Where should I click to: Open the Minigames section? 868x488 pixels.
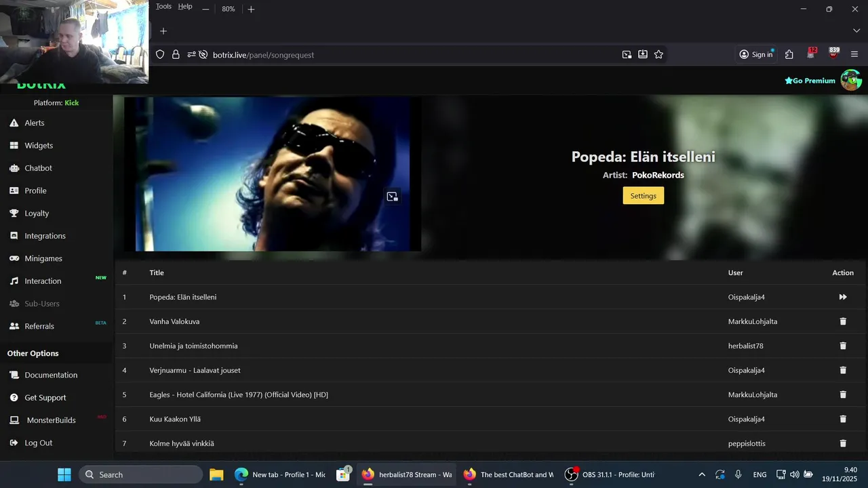(43, 258)
